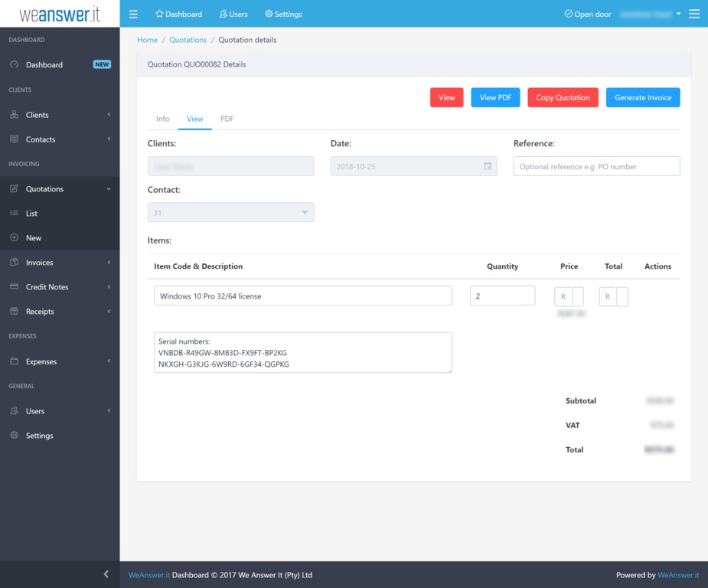Click the Quotations edit icon in sidebar
This screenshot has width=708, height=588.
pos(15,189)
